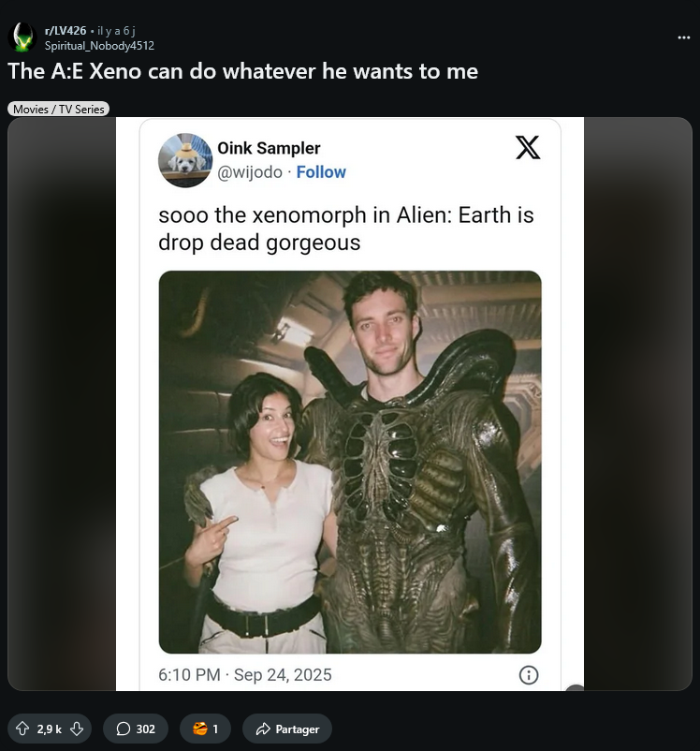Upvote the post
The height and width of the screenshot is (751, 700).
click(x=23, y=729)
